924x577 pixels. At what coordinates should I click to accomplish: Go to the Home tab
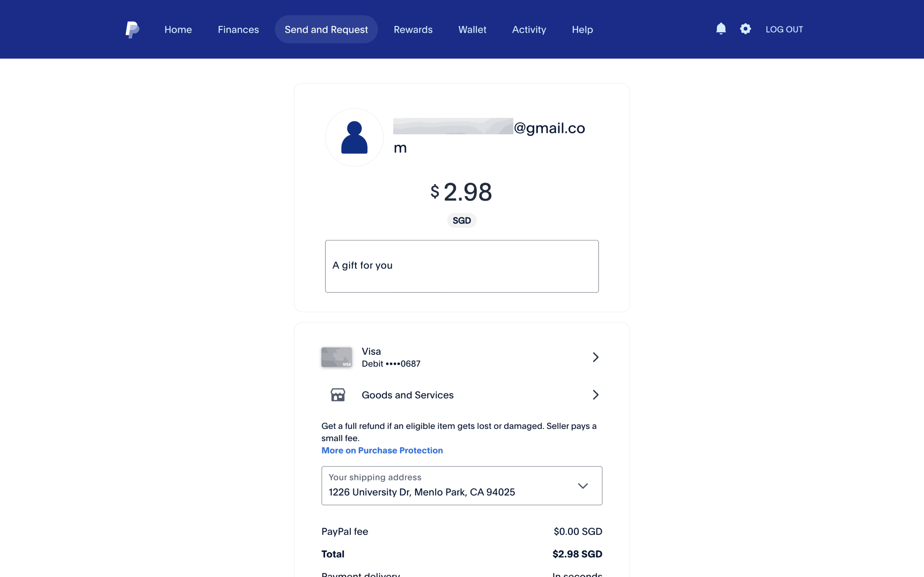178,29
